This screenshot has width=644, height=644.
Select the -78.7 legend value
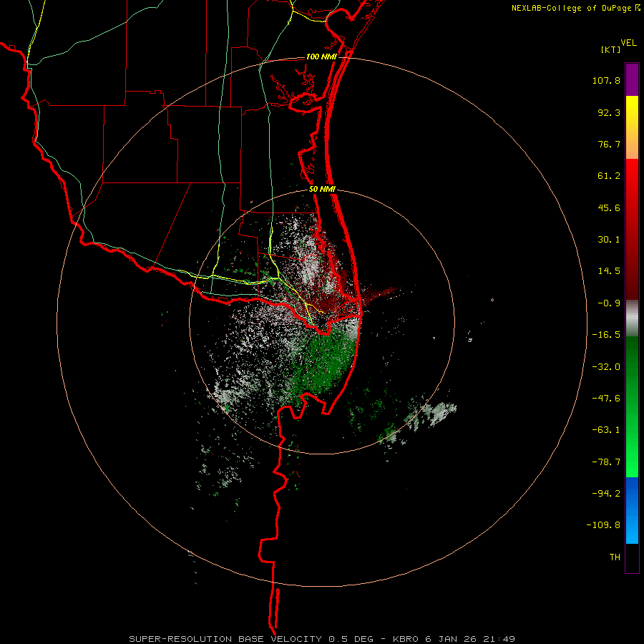(606, 462)
